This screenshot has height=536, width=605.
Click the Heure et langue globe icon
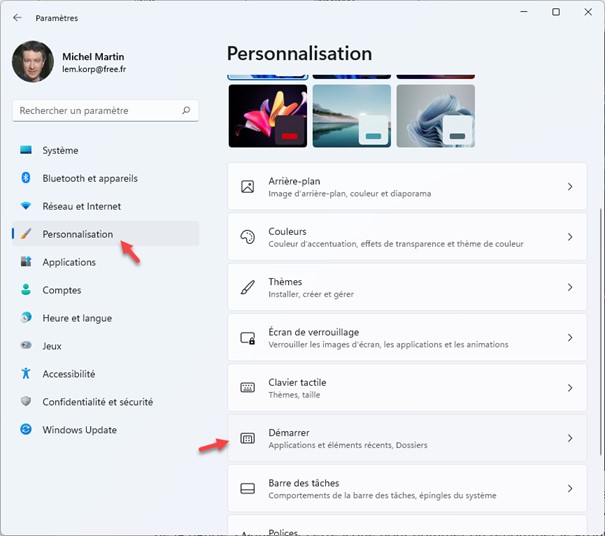coord(27,319)
